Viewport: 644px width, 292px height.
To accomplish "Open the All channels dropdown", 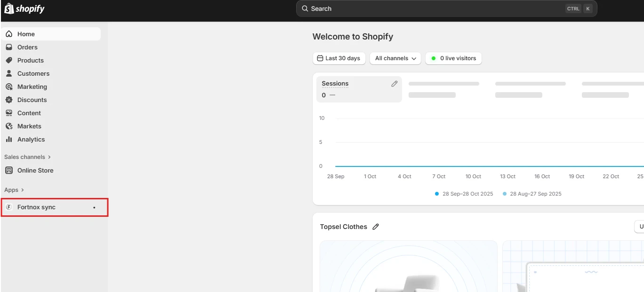I will (x=395, y=58).
